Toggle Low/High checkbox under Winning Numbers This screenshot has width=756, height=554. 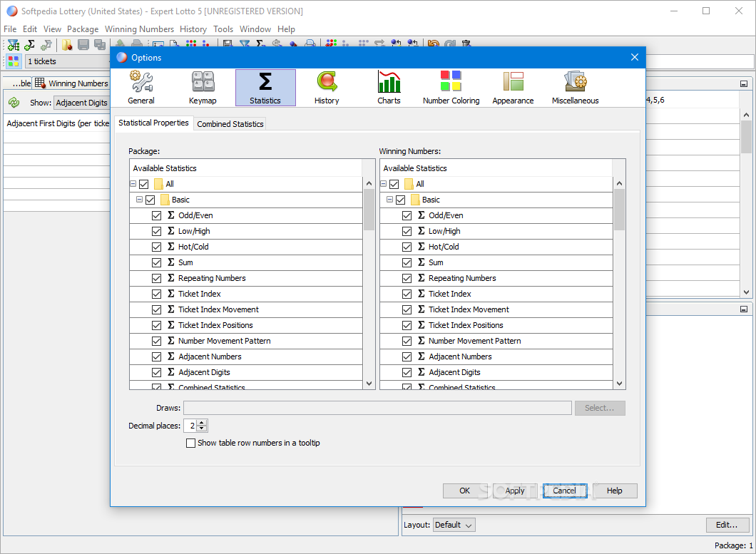pos(407,232)
